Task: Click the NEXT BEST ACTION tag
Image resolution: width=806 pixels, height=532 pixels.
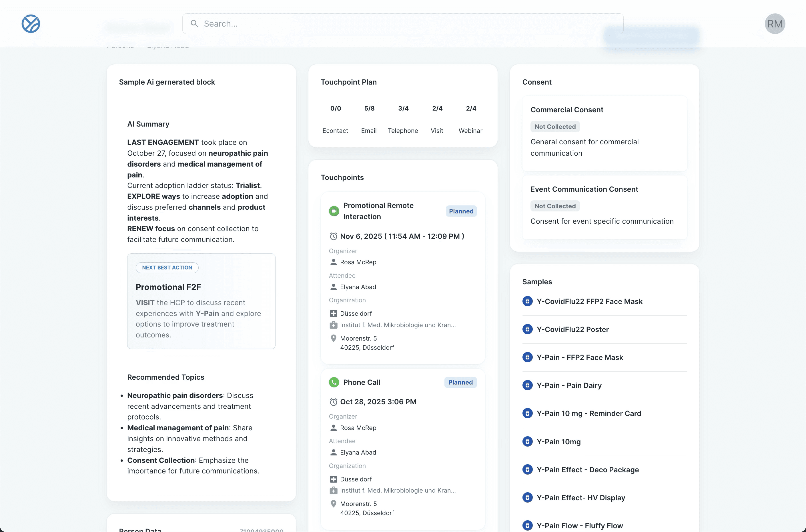Action: [x=167, y=268]
